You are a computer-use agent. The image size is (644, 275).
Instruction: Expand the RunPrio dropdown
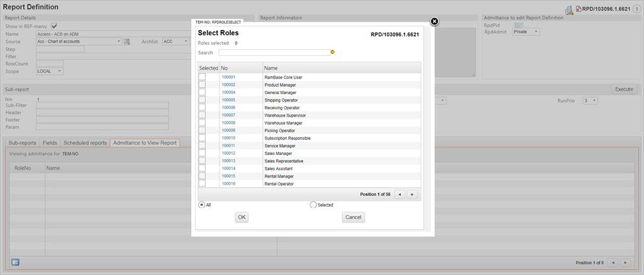(x=589, y=100)
